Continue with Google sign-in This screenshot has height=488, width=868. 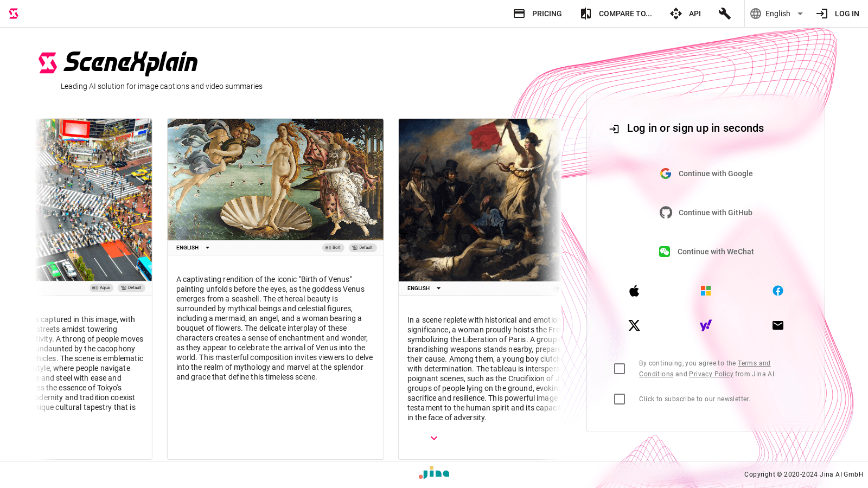(706, 174)
